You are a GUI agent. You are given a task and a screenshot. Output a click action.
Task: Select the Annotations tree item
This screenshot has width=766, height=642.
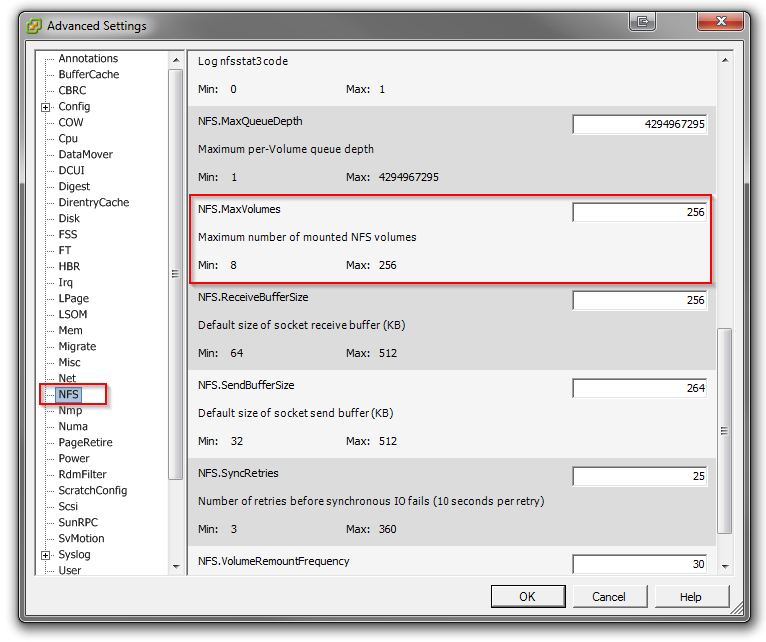point(88,59)
